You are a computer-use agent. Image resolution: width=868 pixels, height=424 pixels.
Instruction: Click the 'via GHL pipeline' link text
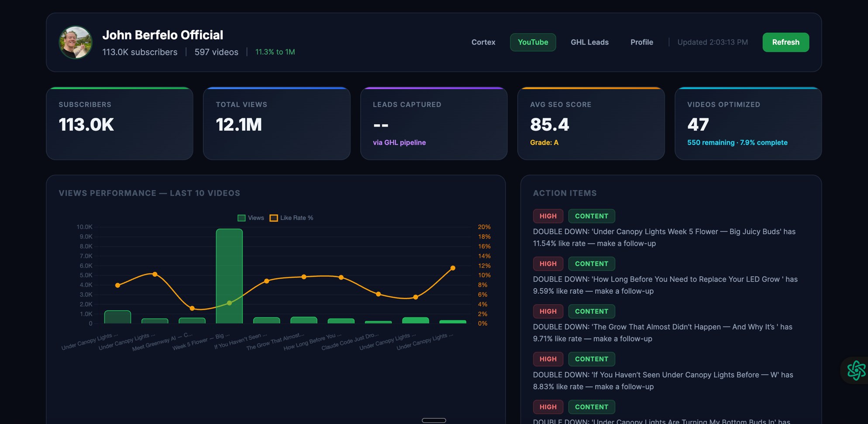point(399,142)
